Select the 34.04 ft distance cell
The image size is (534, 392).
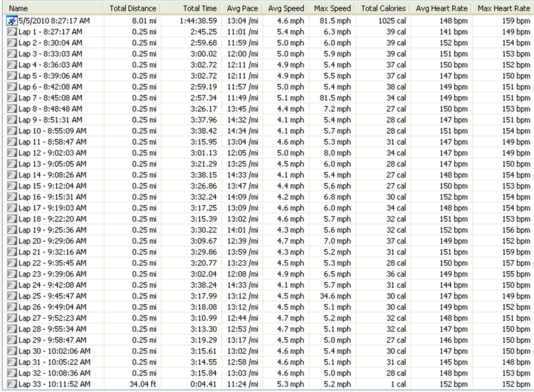point(143,384)
